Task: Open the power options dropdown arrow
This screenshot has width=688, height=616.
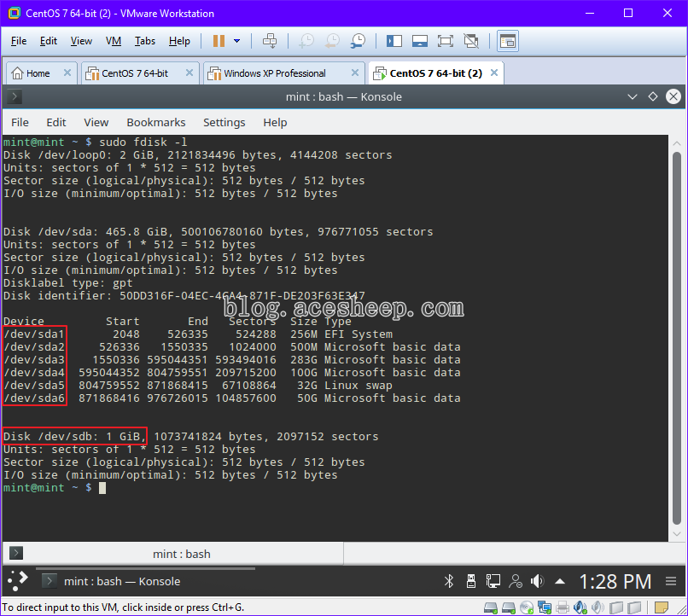Action: coord(237,41)
